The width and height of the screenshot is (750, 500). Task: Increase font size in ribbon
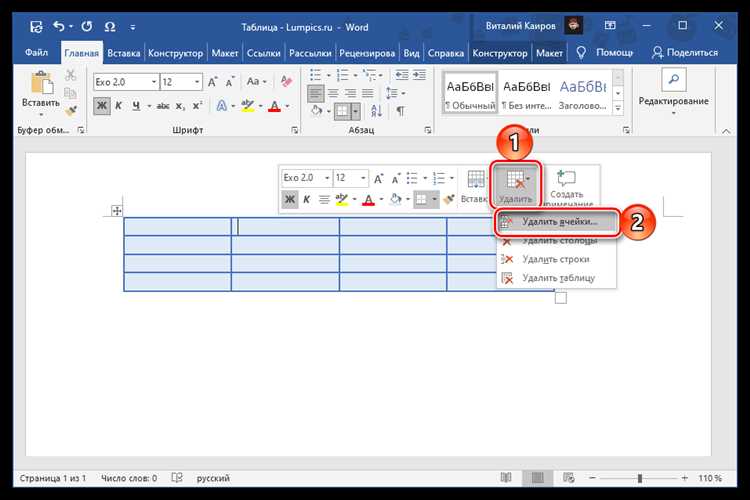click(x=212, y=82)
